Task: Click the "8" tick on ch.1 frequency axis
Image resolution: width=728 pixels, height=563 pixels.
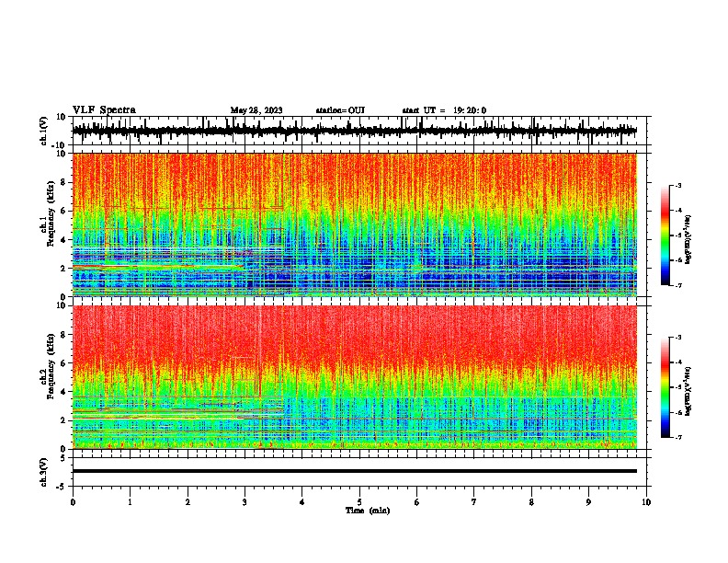Action: 63,182
